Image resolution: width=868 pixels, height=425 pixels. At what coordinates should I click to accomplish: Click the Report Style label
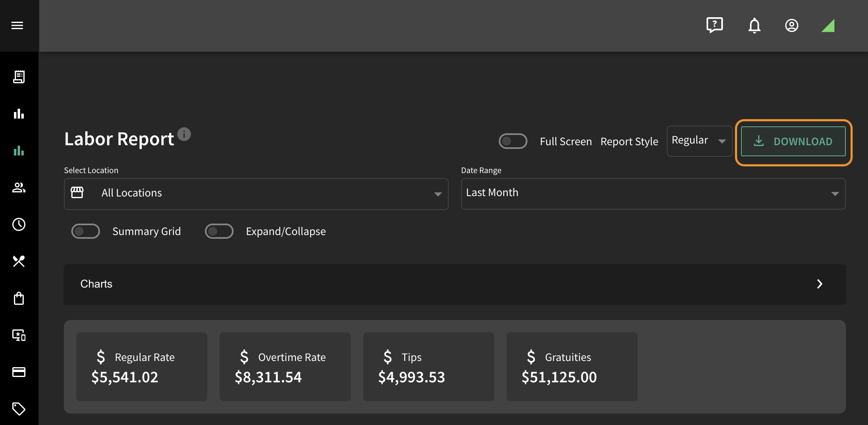tap(629, 142)
